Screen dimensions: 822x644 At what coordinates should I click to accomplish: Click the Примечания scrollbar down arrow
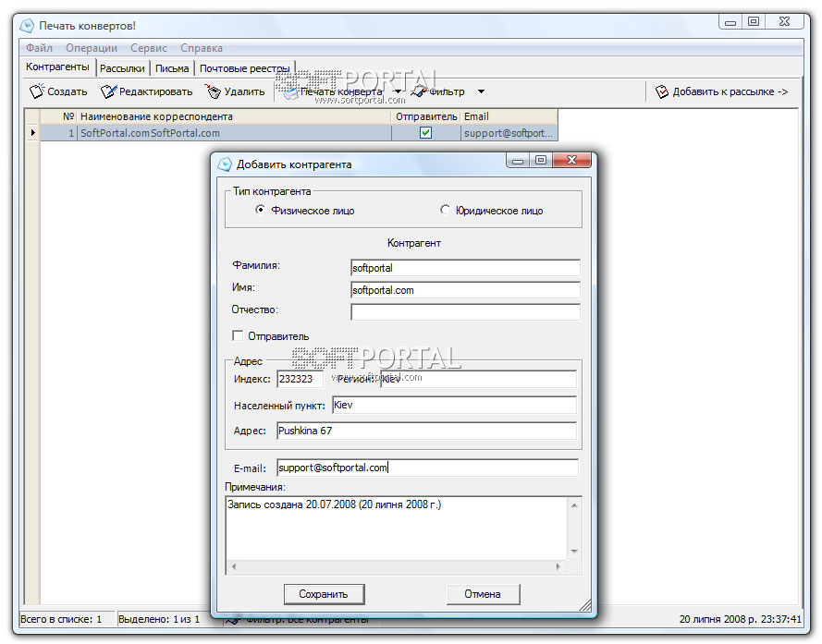[x=574, y=552]
